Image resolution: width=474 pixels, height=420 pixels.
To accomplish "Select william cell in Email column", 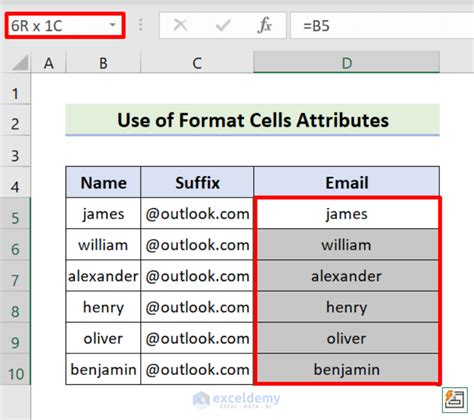I will [347, 245].
